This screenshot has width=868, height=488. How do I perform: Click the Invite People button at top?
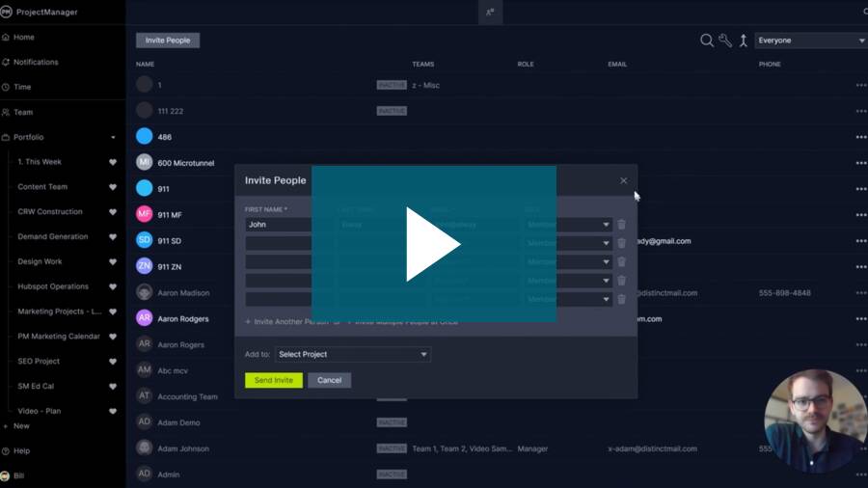[x=168, y=41]
